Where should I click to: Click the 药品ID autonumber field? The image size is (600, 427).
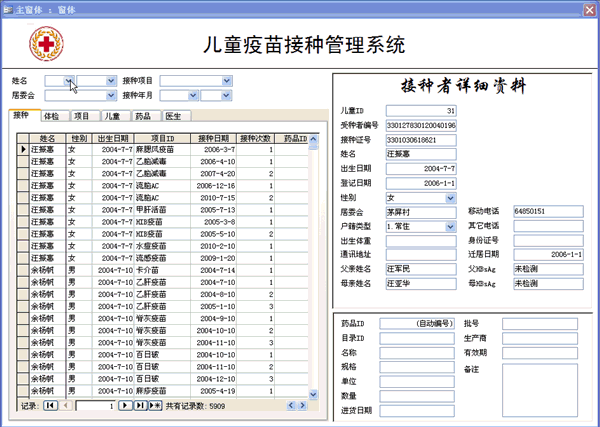(x=417, y=324)
